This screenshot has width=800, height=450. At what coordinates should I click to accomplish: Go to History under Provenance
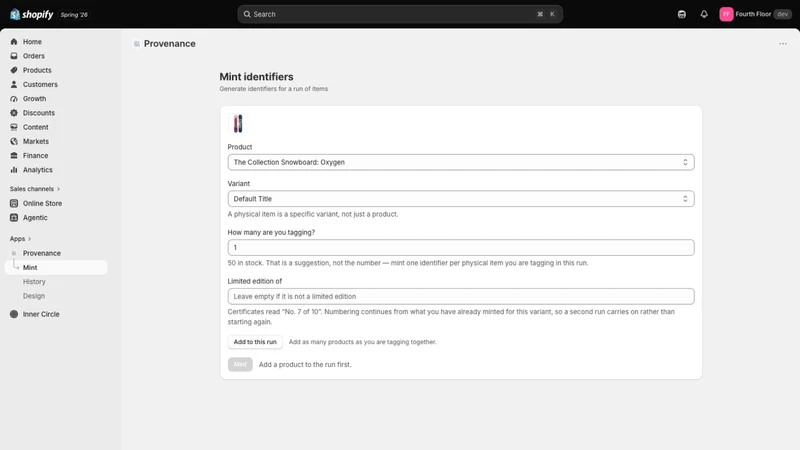(34, 282)
